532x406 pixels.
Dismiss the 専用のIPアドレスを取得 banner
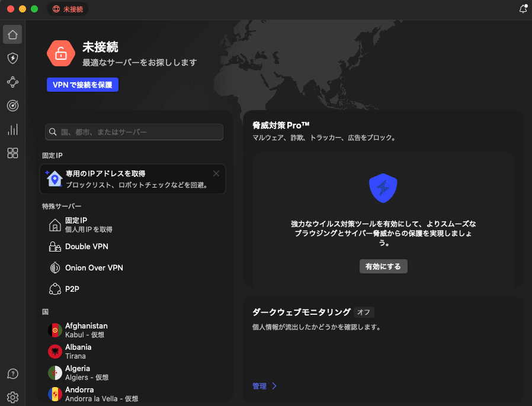coord(216,173)
